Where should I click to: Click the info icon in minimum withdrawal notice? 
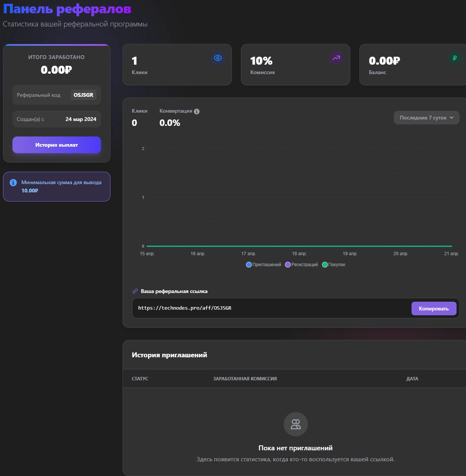(13, 183)
